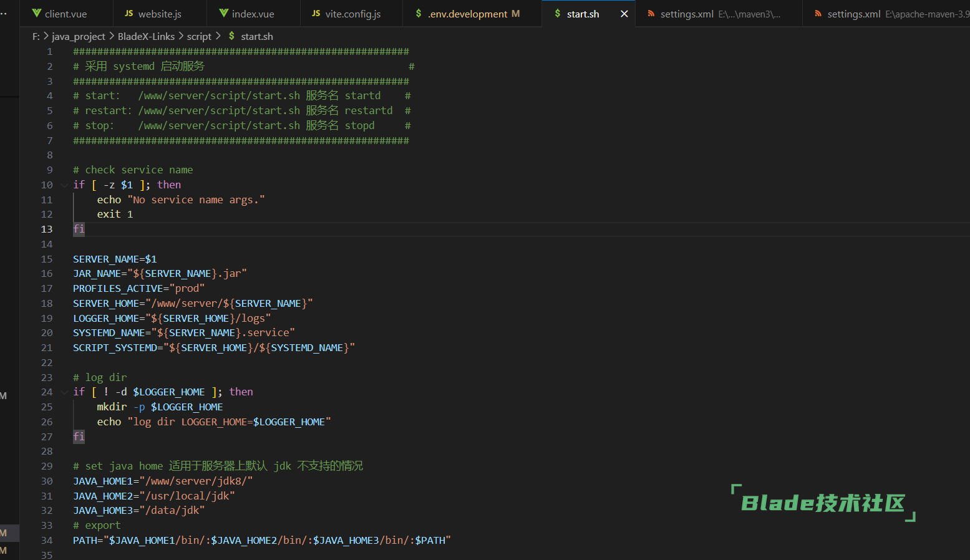
Task: Click 'PROFILES_ACTIVE="prod"' line
Action: [x=138, y=289]
